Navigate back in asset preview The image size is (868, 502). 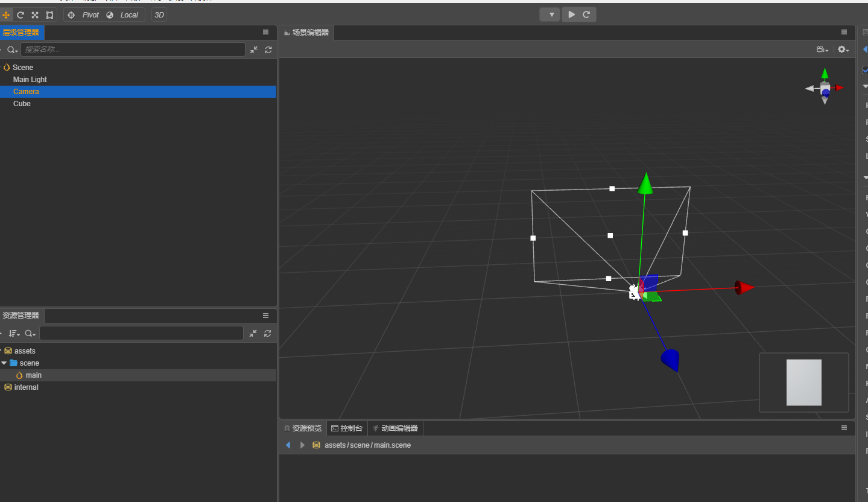click(x=288, y=445)
